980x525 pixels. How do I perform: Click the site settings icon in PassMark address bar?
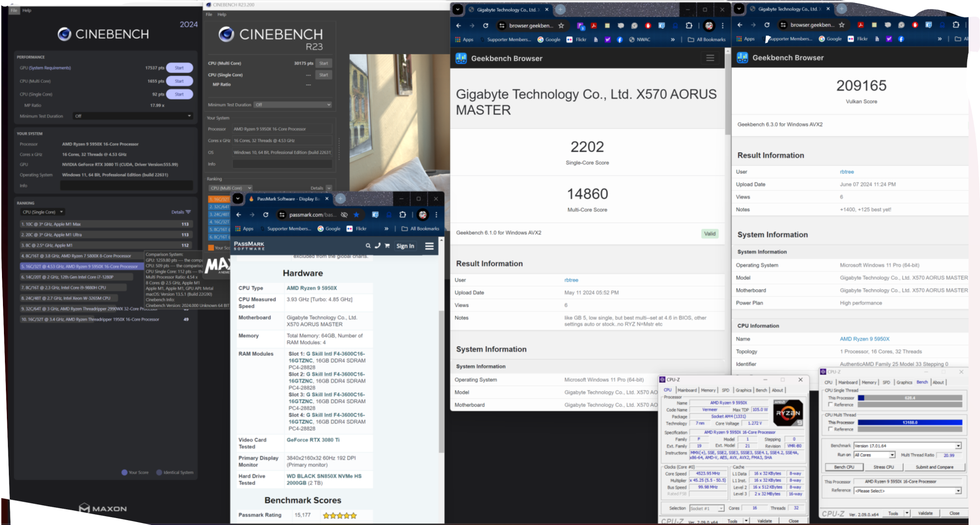(282, 215)
